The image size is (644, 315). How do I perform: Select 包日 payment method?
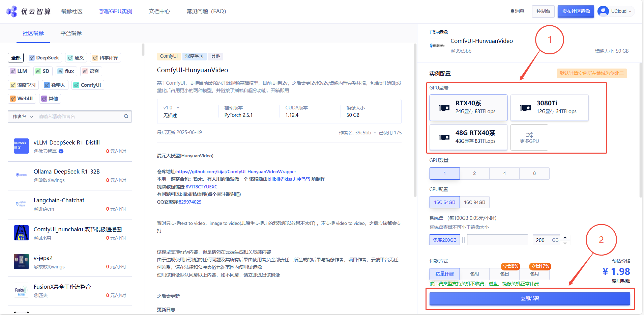pos(504,274)
